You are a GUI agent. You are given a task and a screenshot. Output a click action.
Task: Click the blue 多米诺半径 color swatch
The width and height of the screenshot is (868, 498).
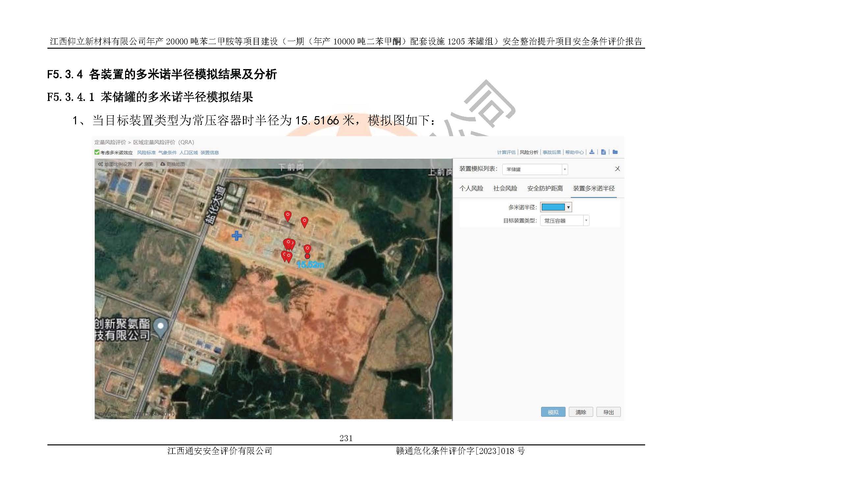[x=553, y=207]
